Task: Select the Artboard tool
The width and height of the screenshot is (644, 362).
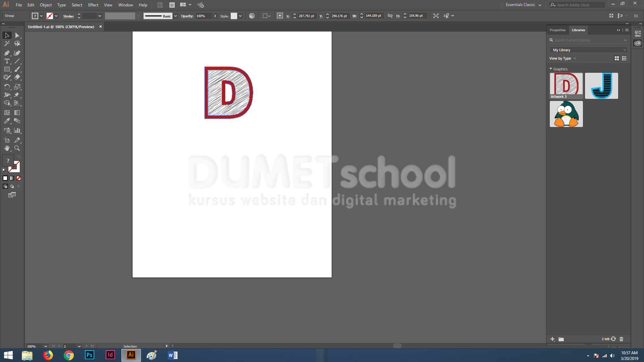Action: coord(7,140)
